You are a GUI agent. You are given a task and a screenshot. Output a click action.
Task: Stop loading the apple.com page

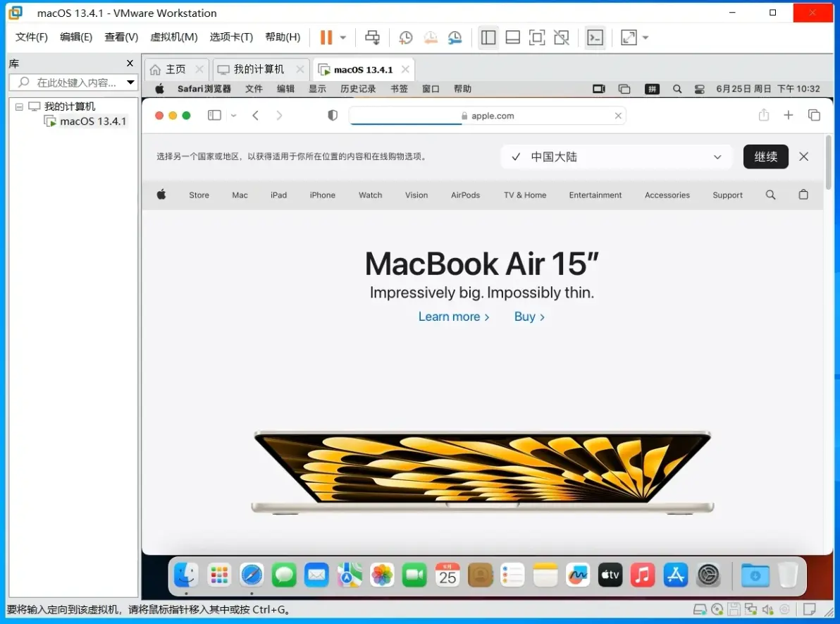618,116
